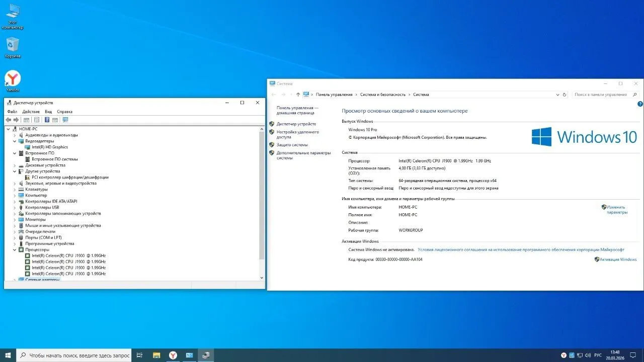Click the scan hardware monitor icon in toolbar

click(65, 120)
